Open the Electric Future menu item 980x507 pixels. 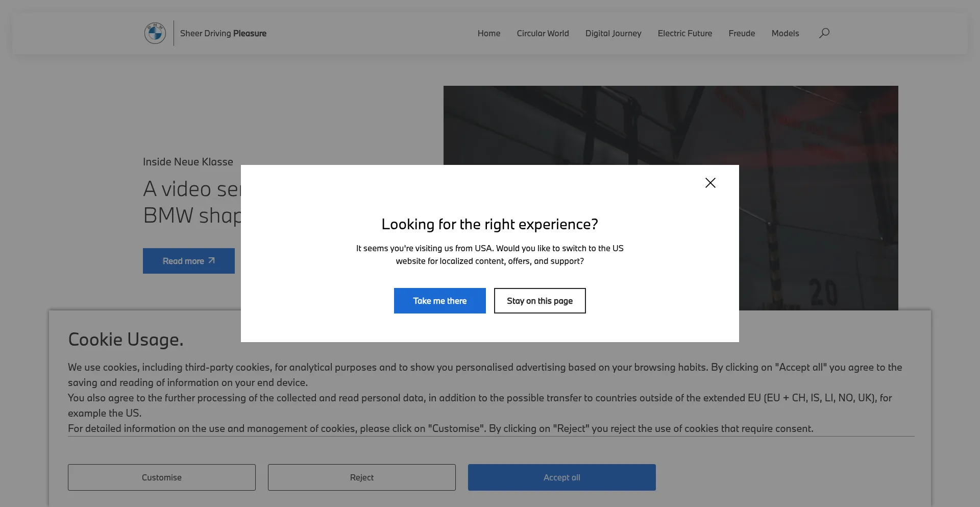tap(684, 33)
